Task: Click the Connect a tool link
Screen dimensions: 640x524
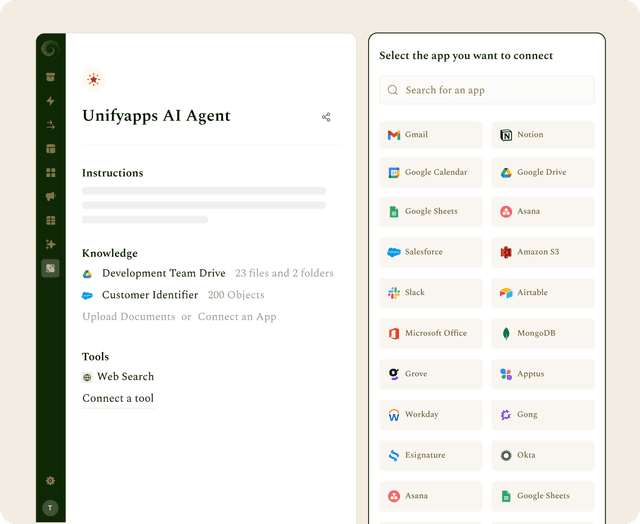Action: click(x=118, y=398)
